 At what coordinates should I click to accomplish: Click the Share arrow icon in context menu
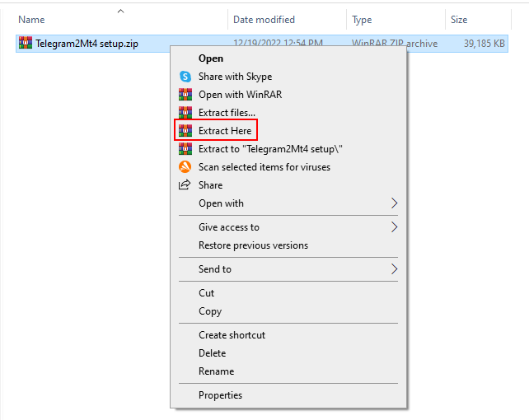tap(185, 185)
